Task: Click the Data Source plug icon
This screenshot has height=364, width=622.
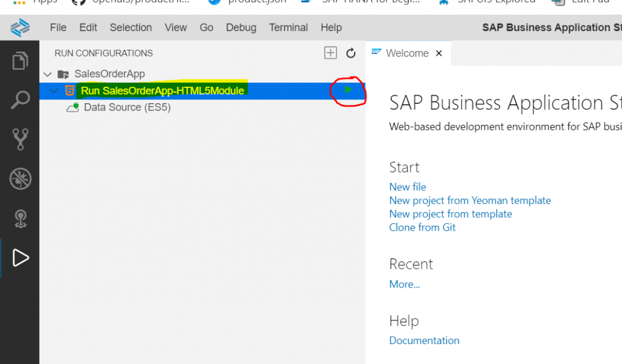Action: [x=73, y=107]
